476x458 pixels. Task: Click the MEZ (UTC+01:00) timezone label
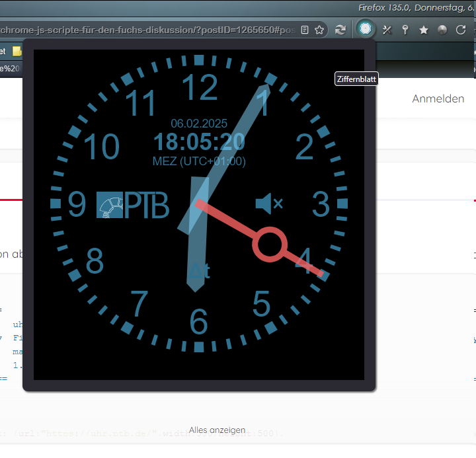(199, 161)
